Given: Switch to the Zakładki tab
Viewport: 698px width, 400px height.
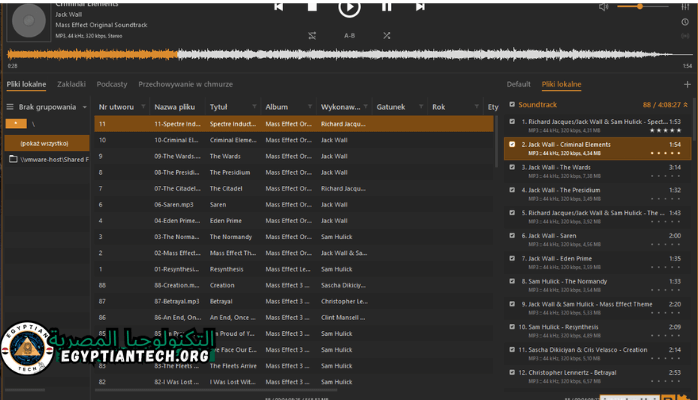Looking at the screenshot, I should point(71,85).
